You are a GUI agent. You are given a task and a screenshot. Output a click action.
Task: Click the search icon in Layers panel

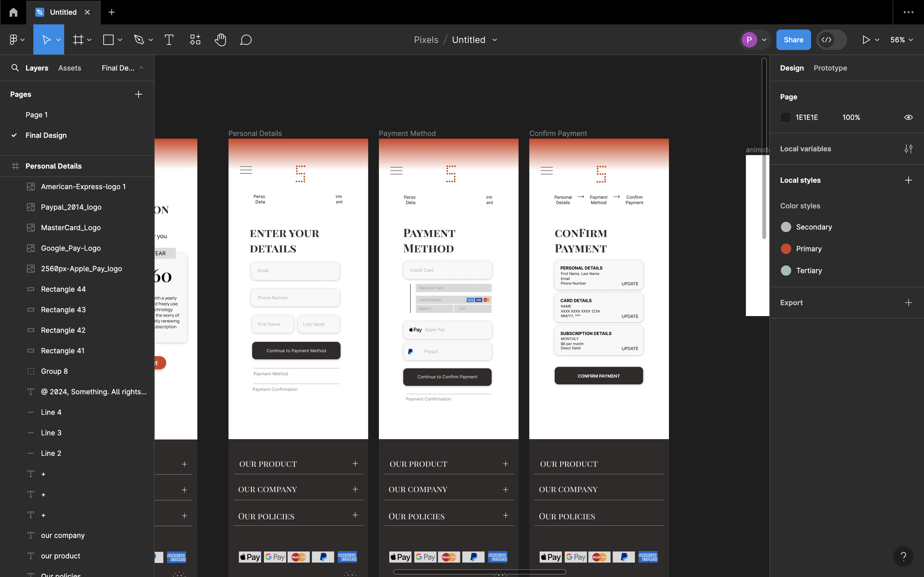pyautogui.click(x=15, y=68)
